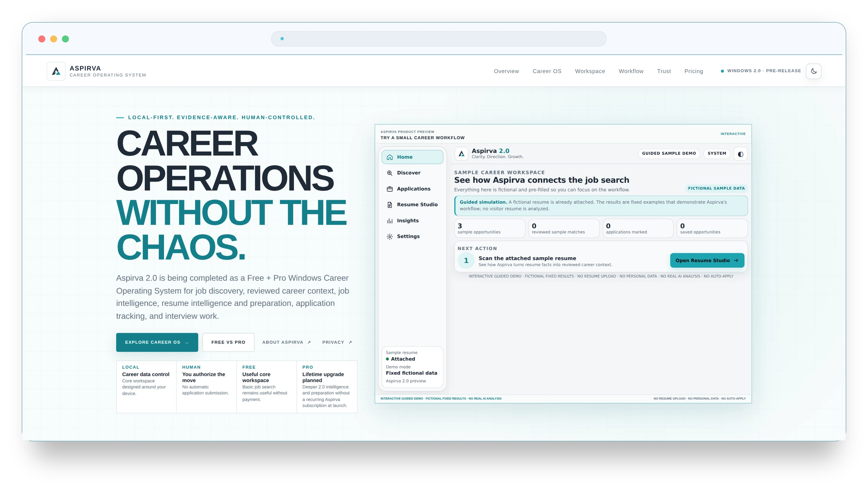Image resolution: width=868 pixels, height=482 pixels.
Task: Click the FREE Useful core workspace card
Action: pyautogui.click(x=266, y=387)
